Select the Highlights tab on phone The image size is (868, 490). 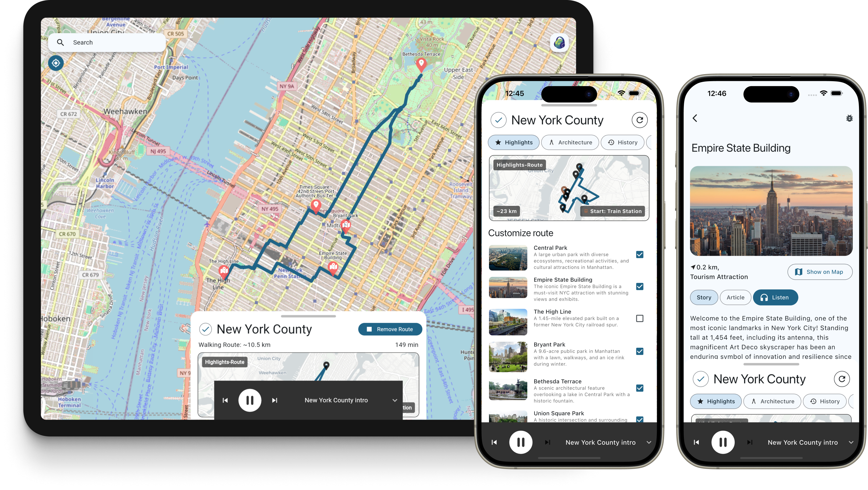coord(514,142)
